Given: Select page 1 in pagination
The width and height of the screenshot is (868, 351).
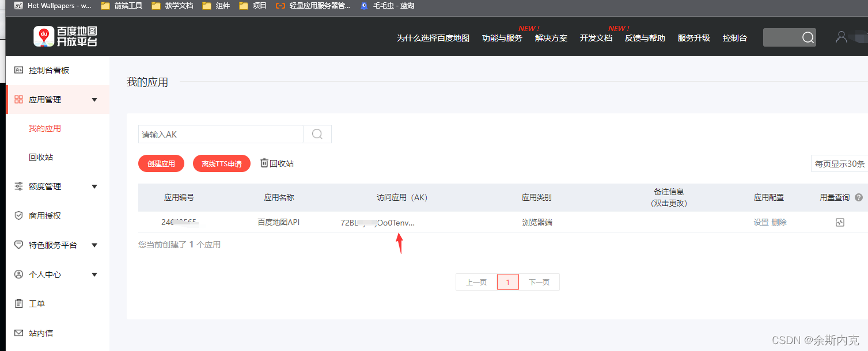Looking at the screenshot, I should [x=508, y=282].
